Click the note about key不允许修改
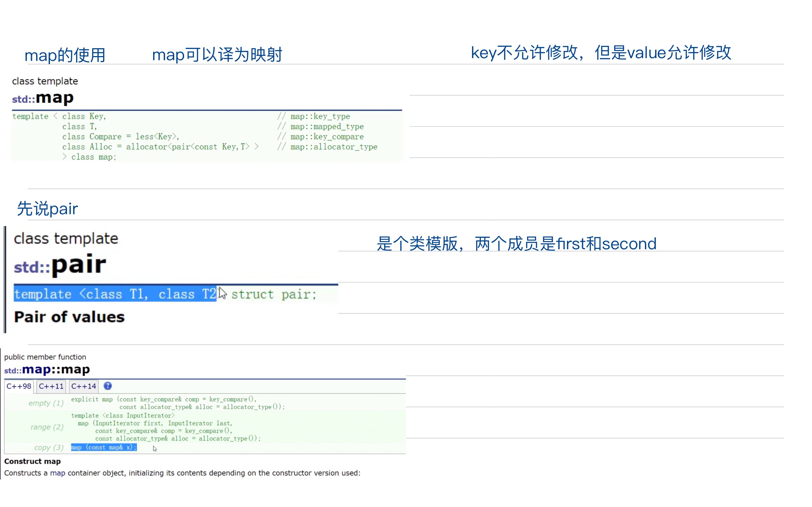812x507 pixels. pyautogui.click(x=601, y=53)
